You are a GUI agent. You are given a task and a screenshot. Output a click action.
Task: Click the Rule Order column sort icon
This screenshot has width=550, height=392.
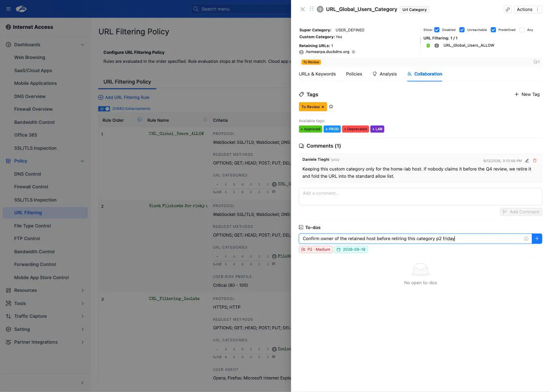point(140,120)
